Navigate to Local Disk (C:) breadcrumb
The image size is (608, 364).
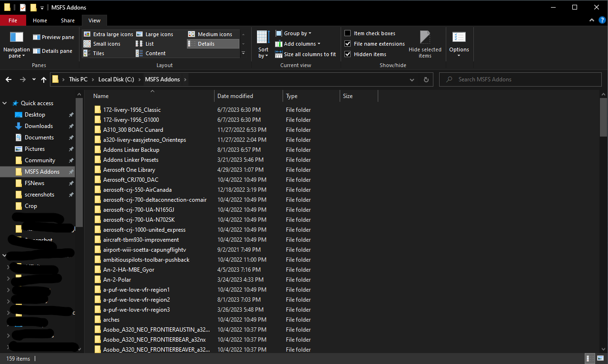116,79
